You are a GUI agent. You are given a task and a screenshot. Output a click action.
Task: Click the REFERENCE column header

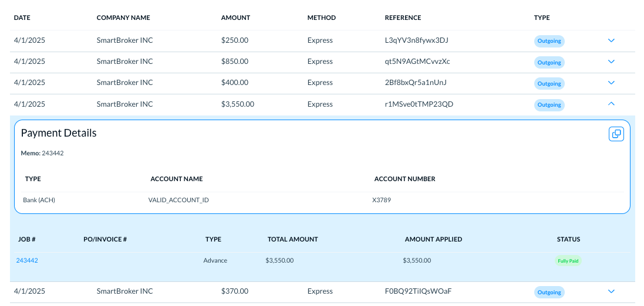(403, 18)
